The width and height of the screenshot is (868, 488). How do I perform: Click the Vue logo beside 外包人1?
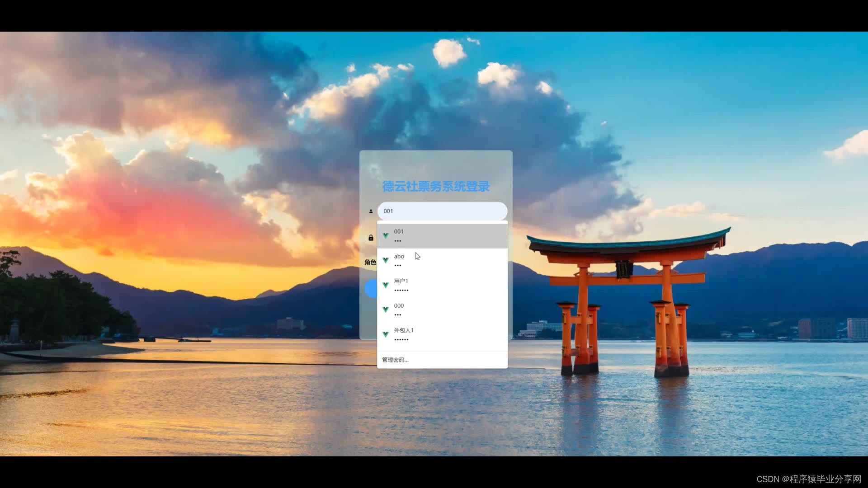(386, 334)
